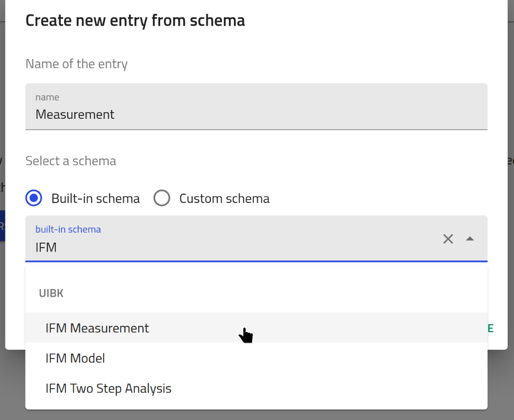This screenshot has width=514, height=420.
Task: Click the Custom schema label text
Action: [x=224, y=199]
